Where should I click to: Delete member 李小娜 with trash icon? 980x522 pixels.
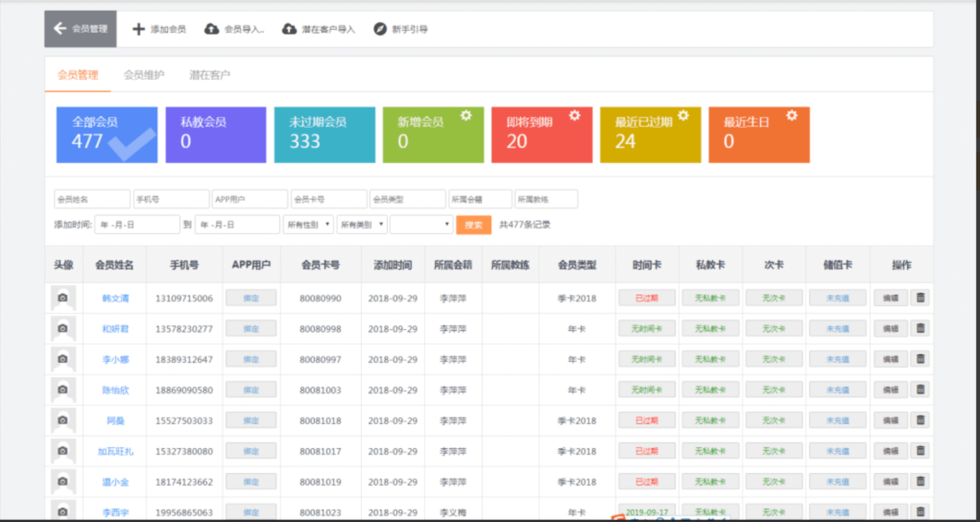point(920,359)
